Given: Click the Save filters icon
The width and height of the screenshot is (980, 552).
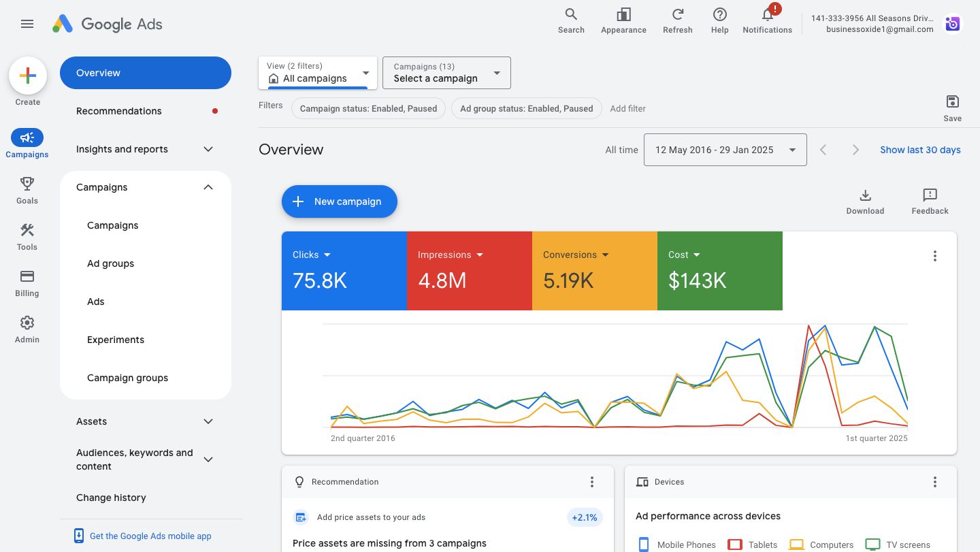Looking at the screenshot, I should coord(952,108).
